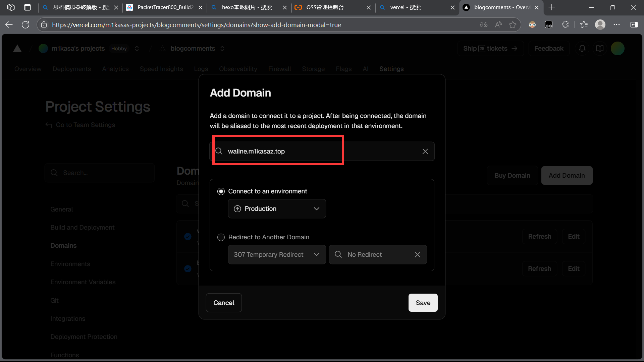Viewport: 644px width, 362px height.
Task: Click Ship tickets banner button
Action: (490, 49)
